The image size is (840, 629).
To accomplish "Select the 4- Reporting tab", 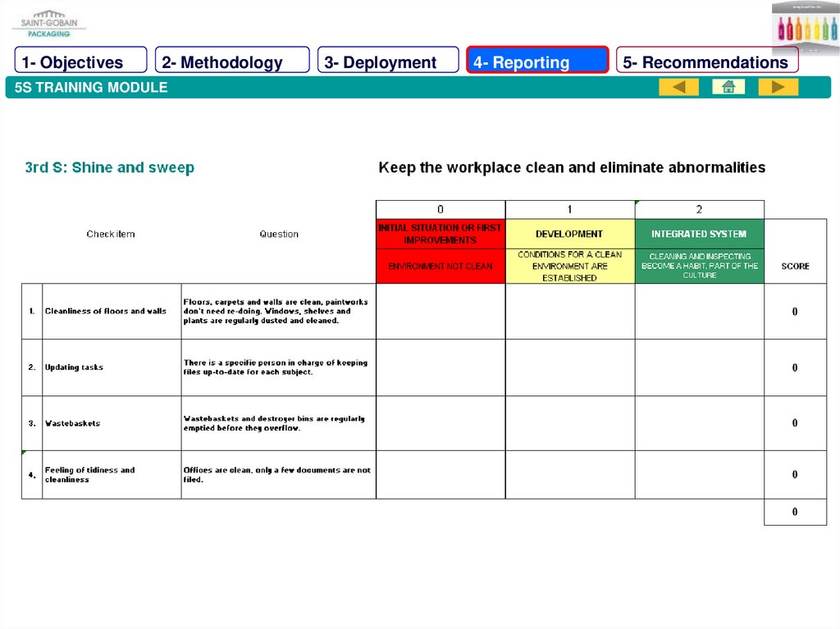I will (537, 62).
